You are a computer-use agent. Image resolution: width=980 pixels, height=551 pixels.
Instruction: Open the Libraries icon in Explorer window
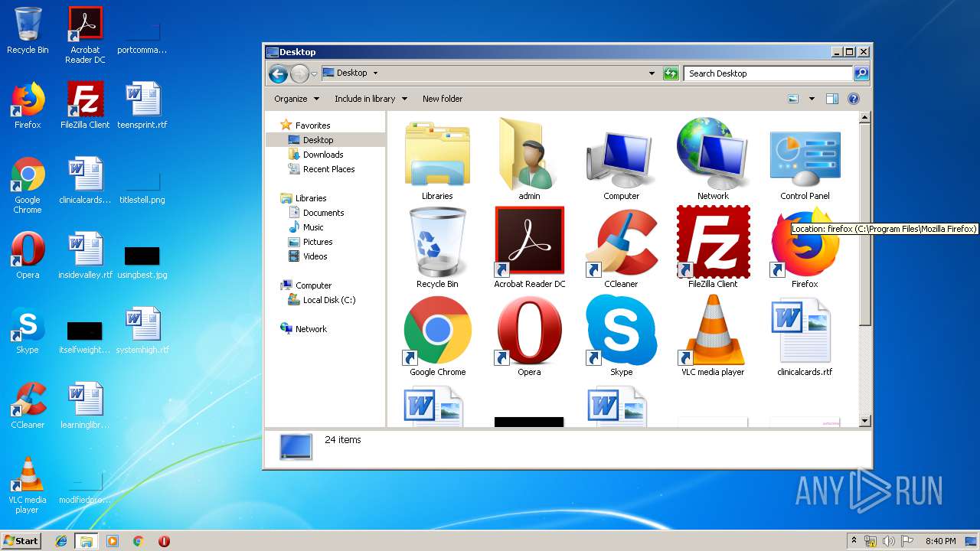point(437,159)
